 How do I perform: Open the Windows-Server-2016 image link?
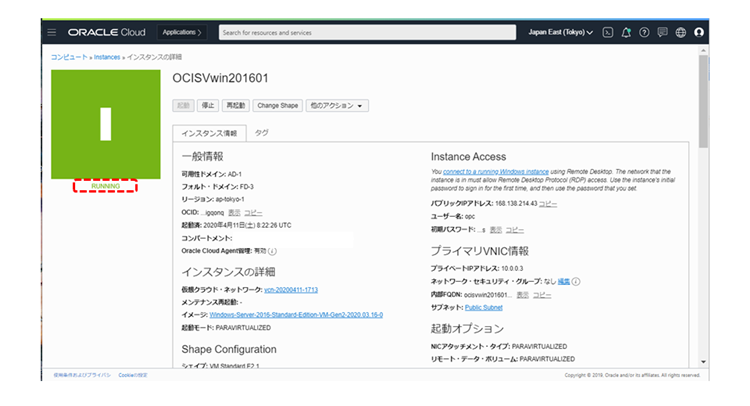click(296, 315)
